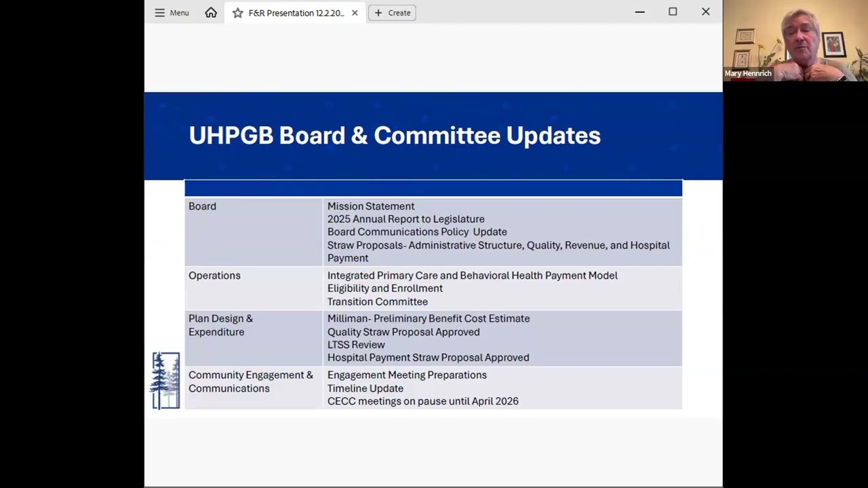Close the Acrobat window
The image size is (868, 488).
click(706, 12)
